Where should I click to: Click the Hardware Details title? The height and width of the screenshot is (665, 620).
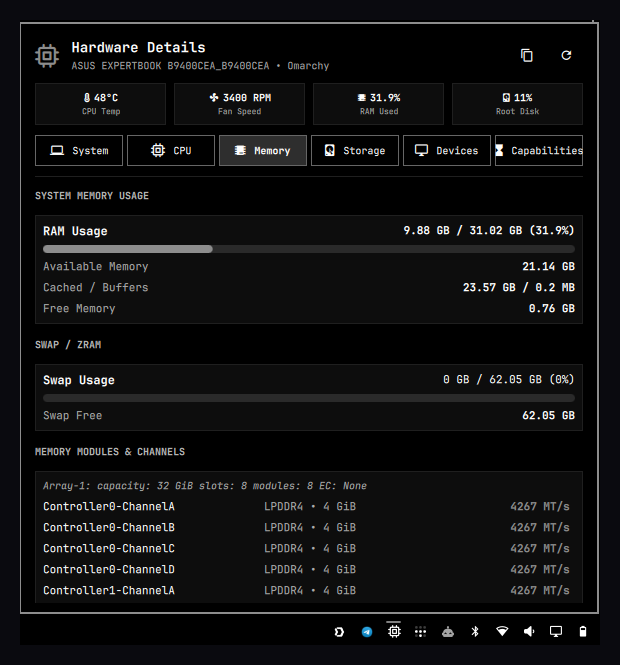pyautogui.click(x=138, y=48)
